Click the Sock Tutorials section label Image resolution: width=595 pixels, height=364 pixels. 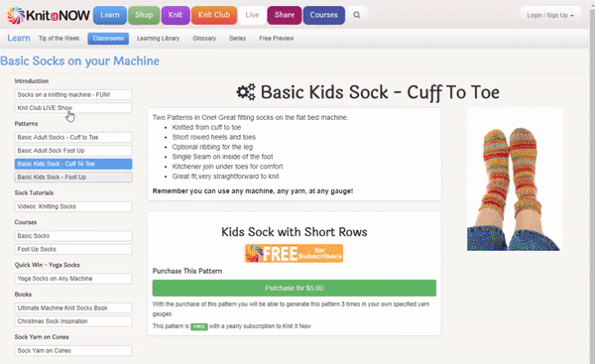coord(34,192)
